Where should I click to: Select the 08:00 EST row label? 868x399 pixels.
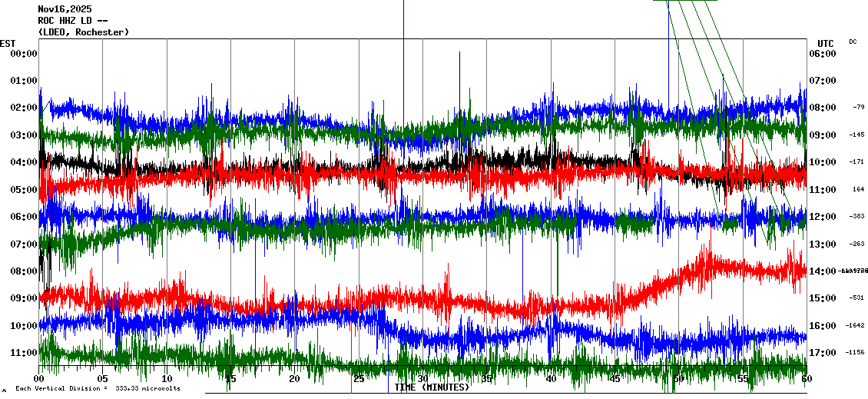[x=22, y=271]
